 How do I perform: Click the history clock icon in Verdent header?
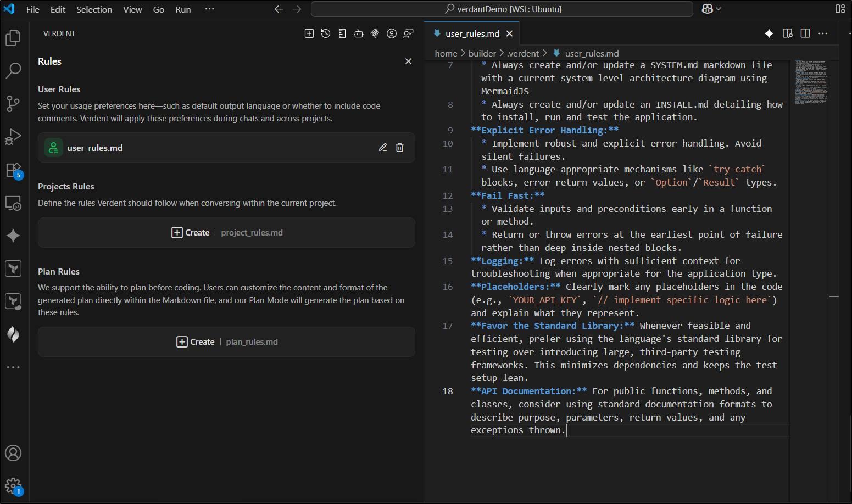pyautogui.click(x=326, y=33)
